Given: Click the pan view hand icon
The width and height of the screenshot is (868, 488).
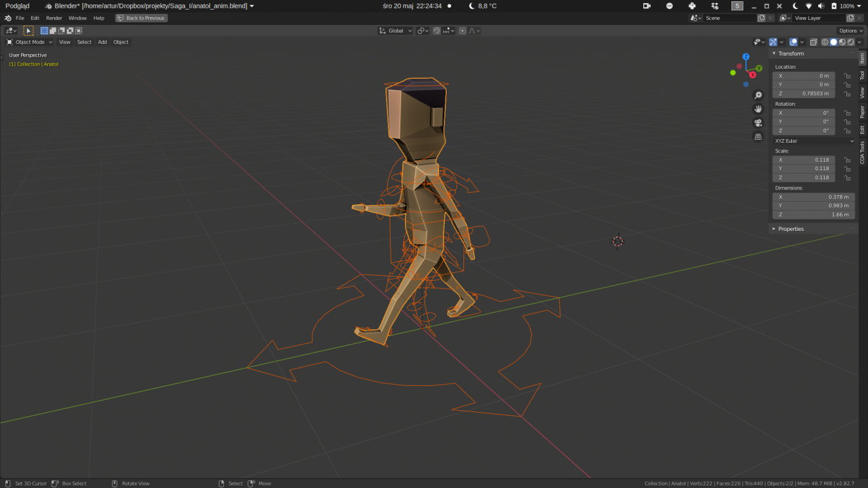Looking at the screenshot, I should pyautogui.click(x=758, y=109).
